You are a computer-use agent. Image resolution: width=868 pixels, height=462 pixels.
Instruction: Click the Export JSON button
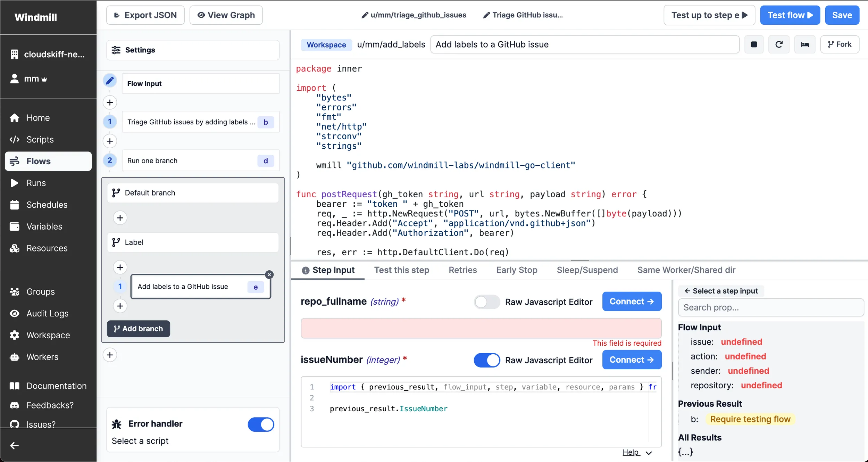[x=145, y=15]
